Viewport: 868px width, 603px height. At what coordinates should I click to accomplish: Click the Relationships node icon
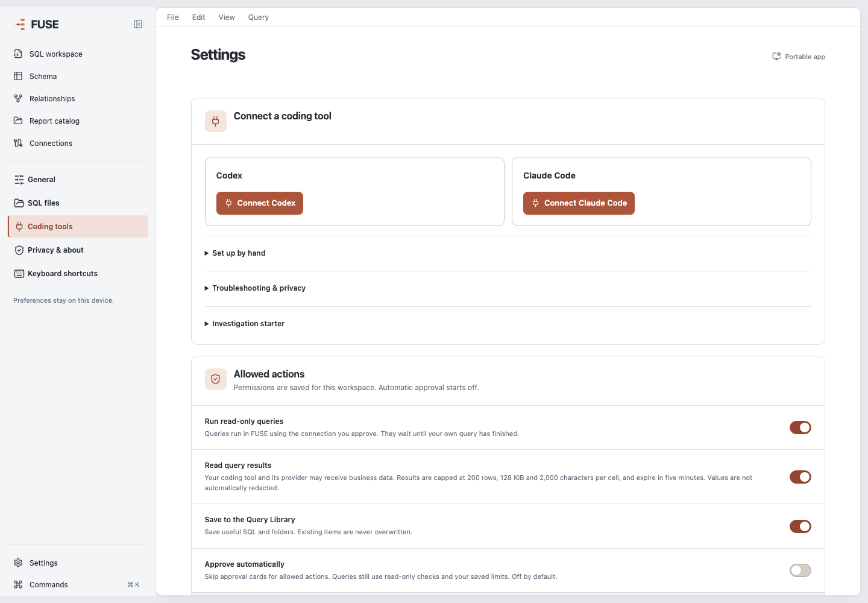(18, 98)
